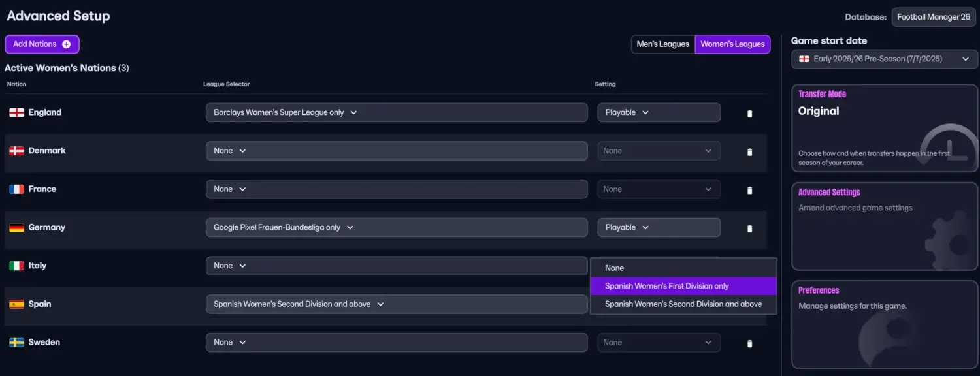This screenshot has width=980, height=376.
Task: Open the Advanced Settings card
Action: (885, 226)
